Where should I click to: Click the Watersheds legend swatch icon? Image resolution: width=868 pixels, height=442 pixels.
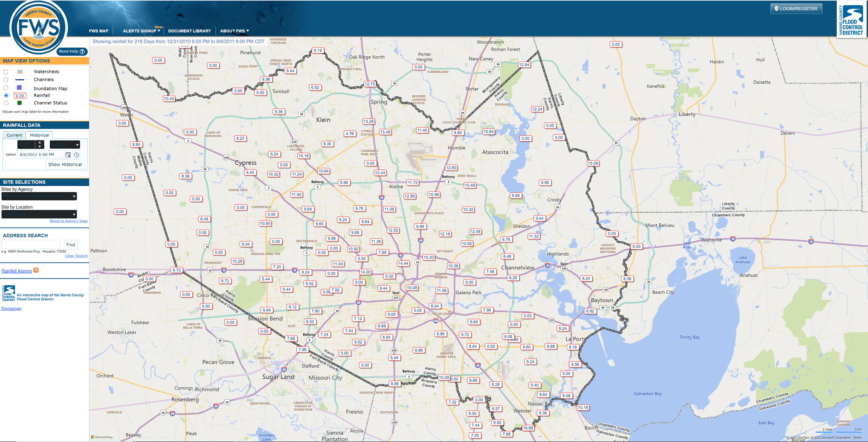point(19,71)
